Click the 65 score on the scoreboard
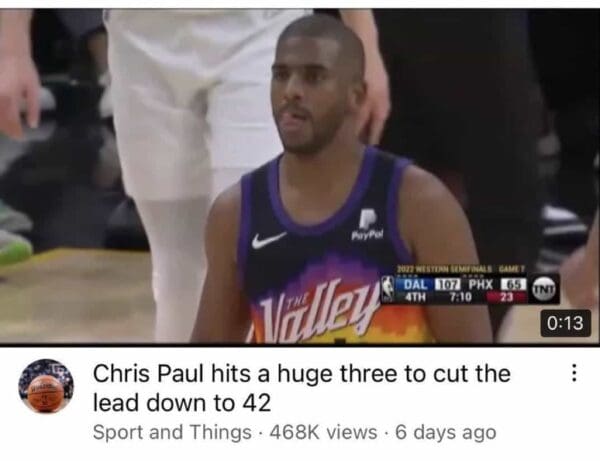 tap(512, 285)
